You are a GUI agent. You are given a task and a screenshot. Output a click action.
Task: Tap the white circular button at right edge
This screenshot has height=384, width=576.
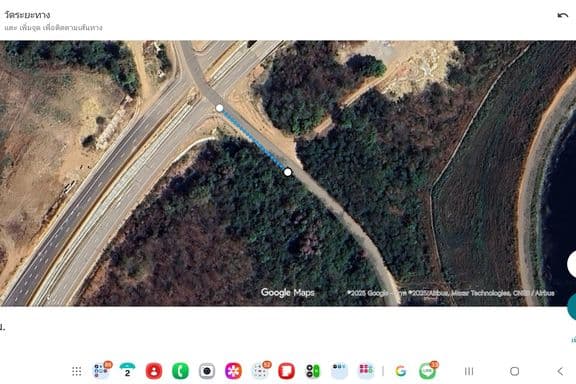coord(572,264)
